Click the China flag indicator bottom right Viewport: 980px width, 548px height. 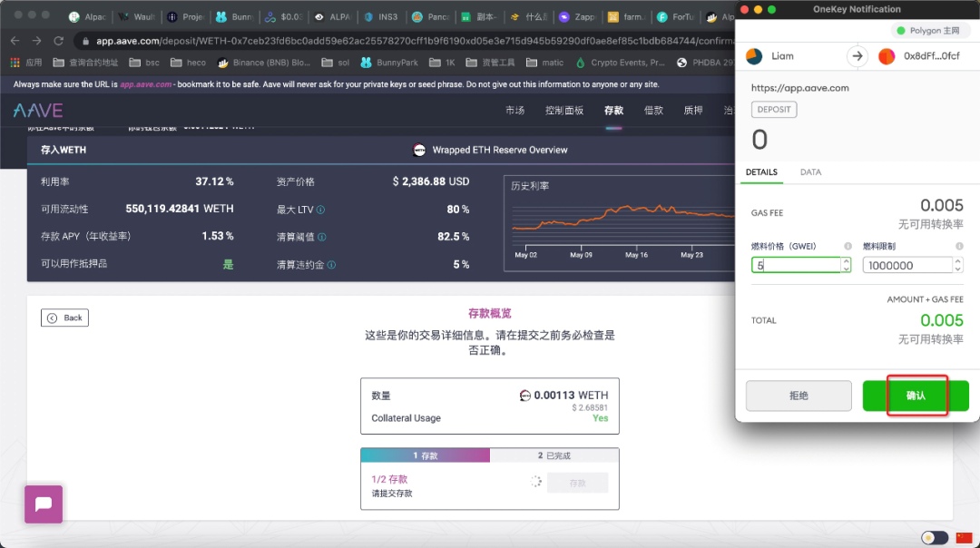tap(964, 536)
